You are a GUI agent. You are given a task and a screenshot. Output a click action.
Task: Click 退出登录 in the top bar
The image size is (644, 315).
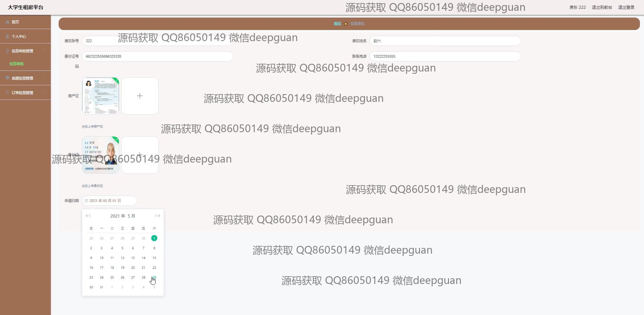click(x=626, y=7)
